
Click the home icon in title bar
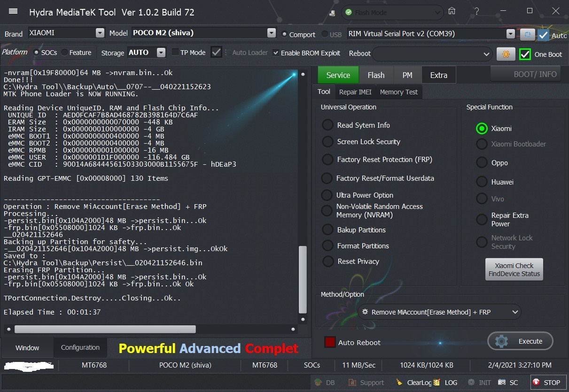452,11
